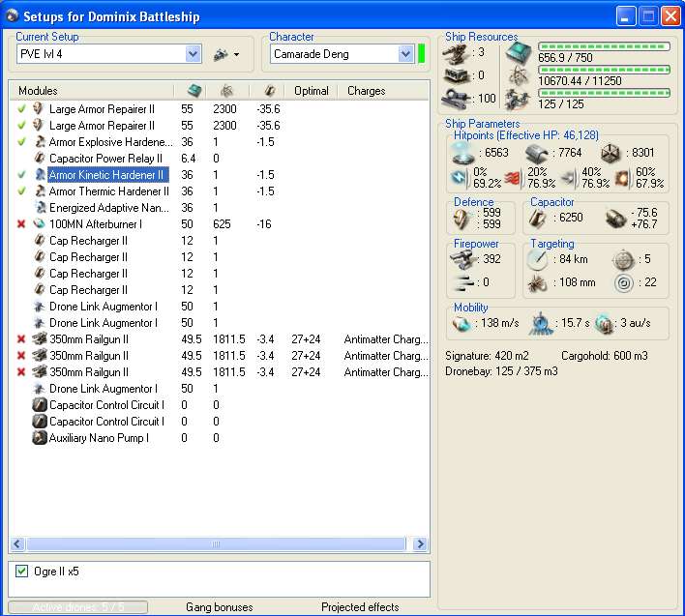Open the ship setup actions menu arrow
This screenshot has height=616, width=685.
coord(236,54)
